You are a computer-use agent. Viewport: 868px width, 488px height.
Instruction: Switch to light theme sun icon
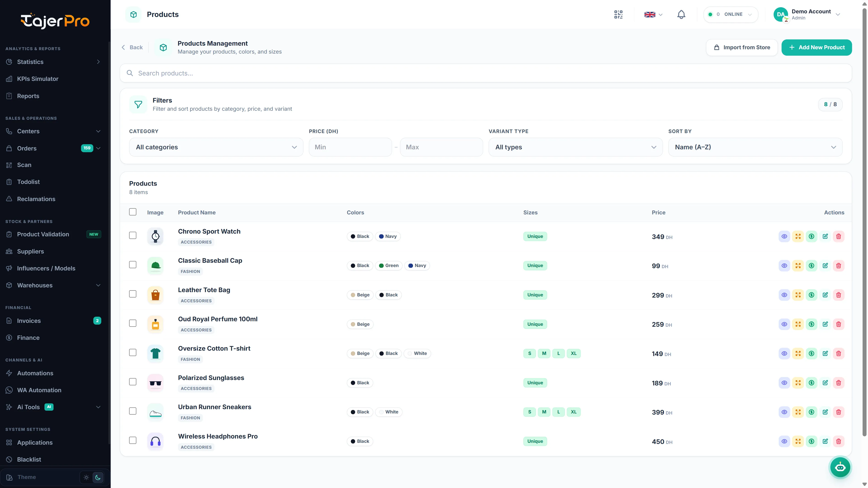[86, 477]
